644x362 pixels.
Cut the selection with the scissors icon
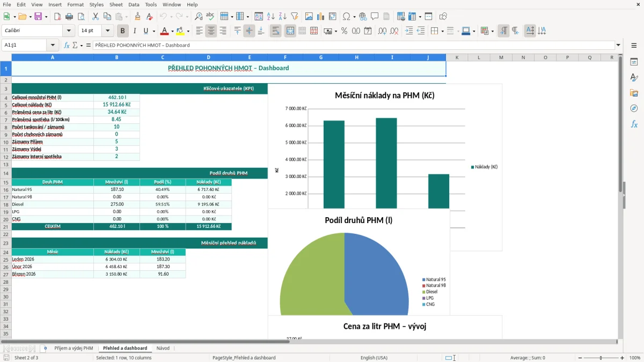click(x=96, y=17)
